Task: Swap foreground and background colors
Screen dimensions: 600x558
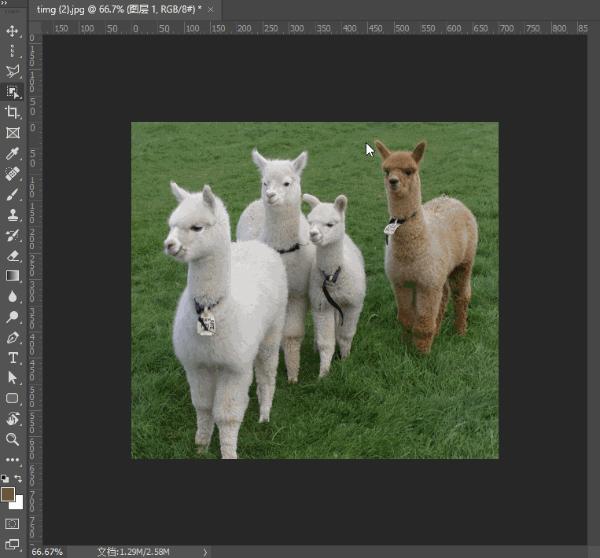Action: [x=18, y=478]
